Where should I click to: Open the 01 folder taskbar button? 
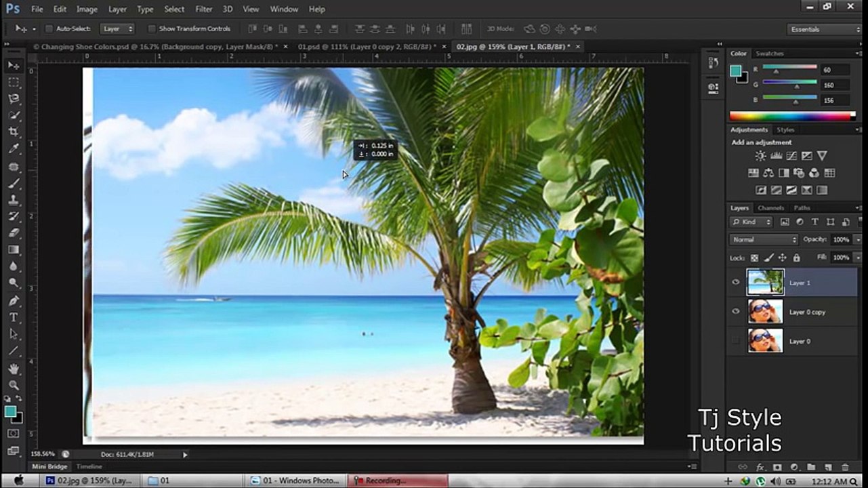192,481
